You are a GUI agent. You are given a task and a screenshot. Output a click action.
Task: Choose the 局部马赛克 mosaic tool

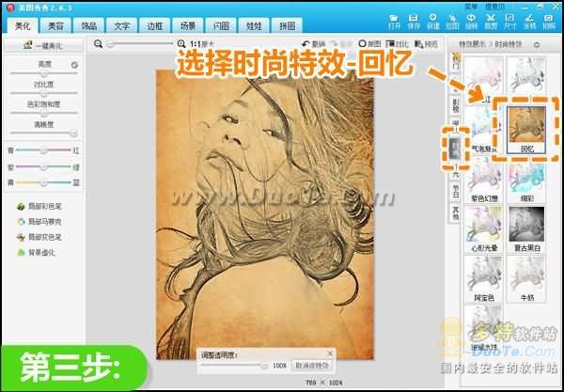[x=39, y=222]
